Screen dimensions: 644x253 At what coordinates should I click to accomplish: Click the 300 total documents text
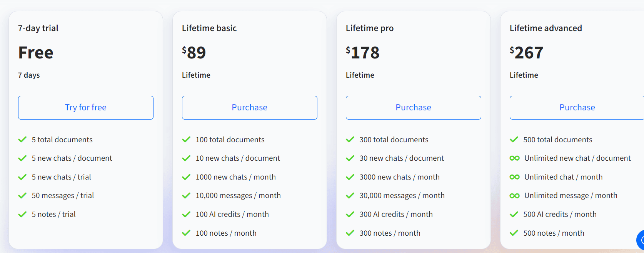coord(394,140)
